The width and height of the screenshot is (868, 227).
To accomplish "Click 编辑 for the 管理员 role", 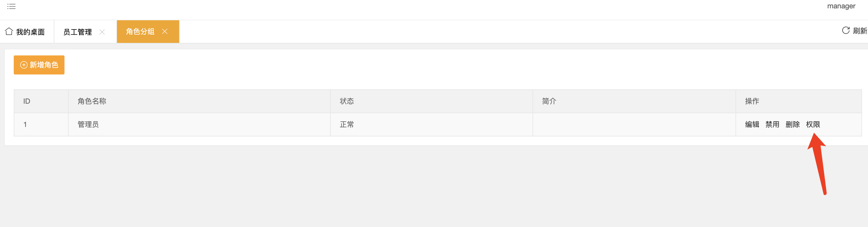I will (x=752, y=125).
